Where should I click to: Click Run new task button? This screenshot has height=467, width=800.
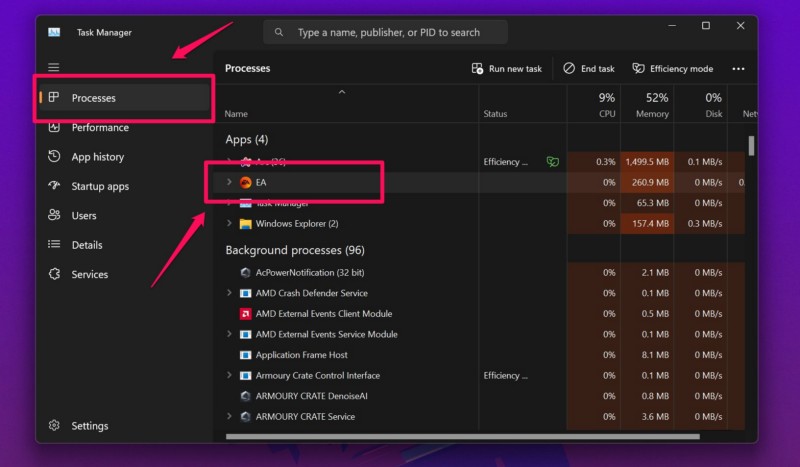(506, 69)
